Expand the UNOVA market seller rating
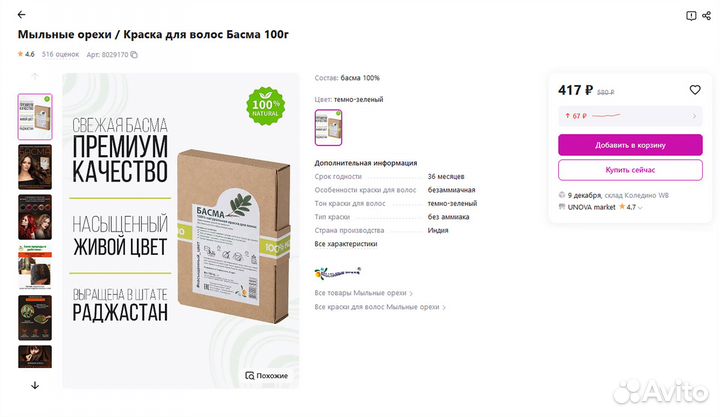The height and width of the screenshot is (417, 720). (640, 207)
